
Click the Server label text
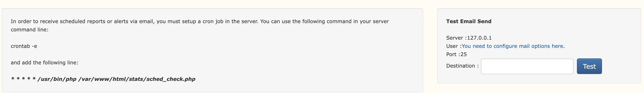455,38
